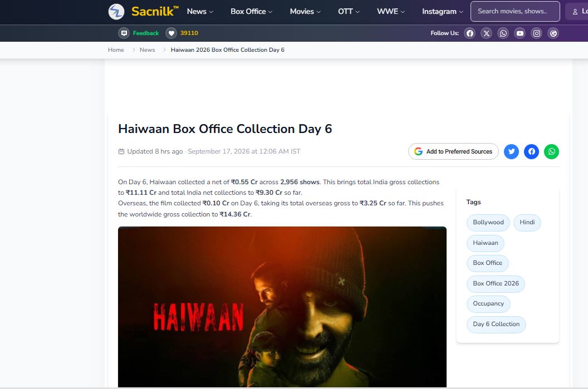Click the article title Haiwaan Box Office Collection Day 6
The image size is (588, 389).
coord(225,129)
